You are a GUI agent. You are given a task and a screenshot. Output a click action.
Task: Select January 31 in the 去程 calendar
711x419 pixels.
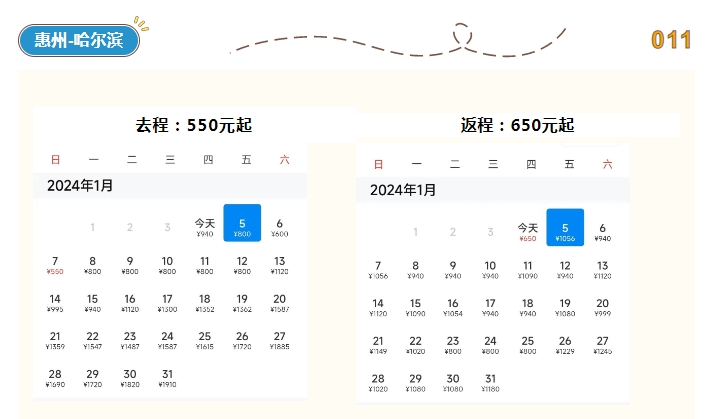(x=167, y=378)
